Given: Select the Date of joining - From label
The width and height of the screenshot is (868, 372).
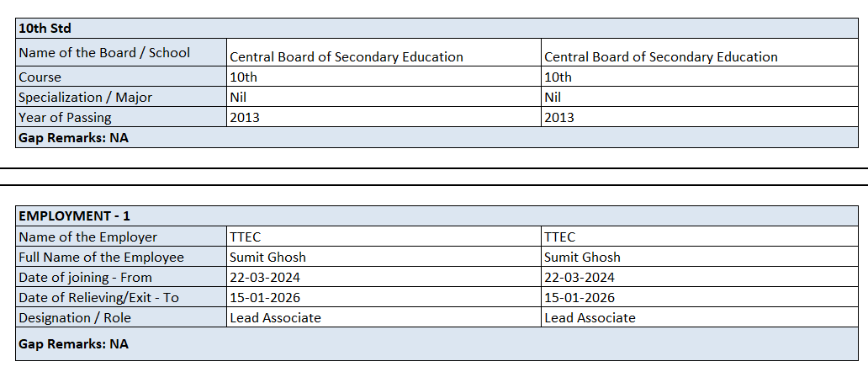Looking at the screenshot, I should (87, 278).
